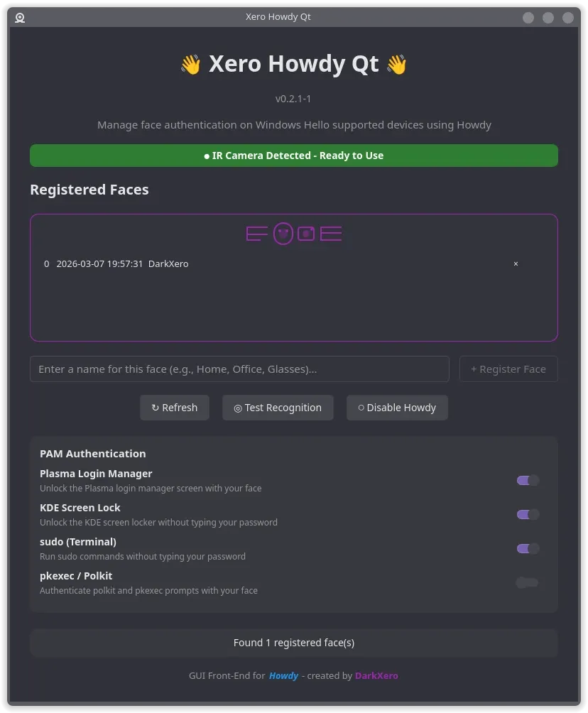Select the DarkXero registered face entry
588x713 pixels.
point(168,263)
